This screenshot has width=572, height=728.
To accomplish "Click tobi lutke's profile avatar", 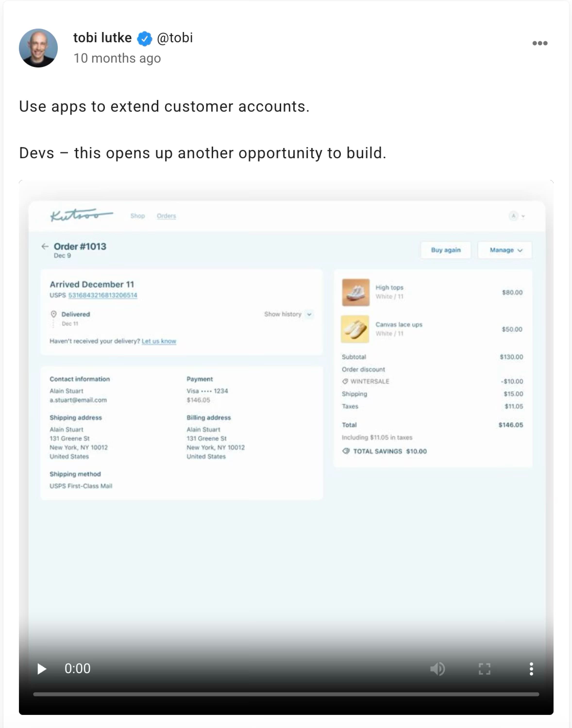I will coord(38,48).
